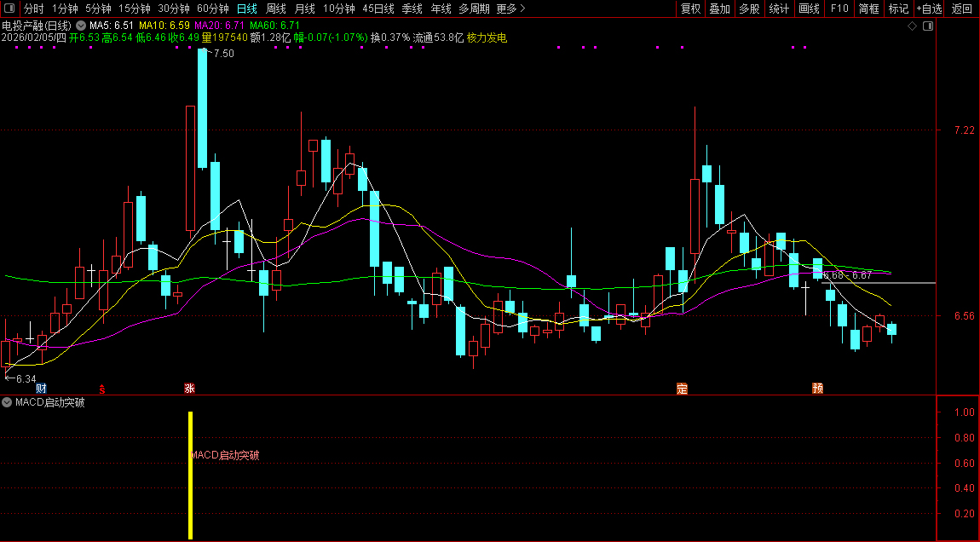Open the 画线 drawing tools

click(x=809, y=9)
